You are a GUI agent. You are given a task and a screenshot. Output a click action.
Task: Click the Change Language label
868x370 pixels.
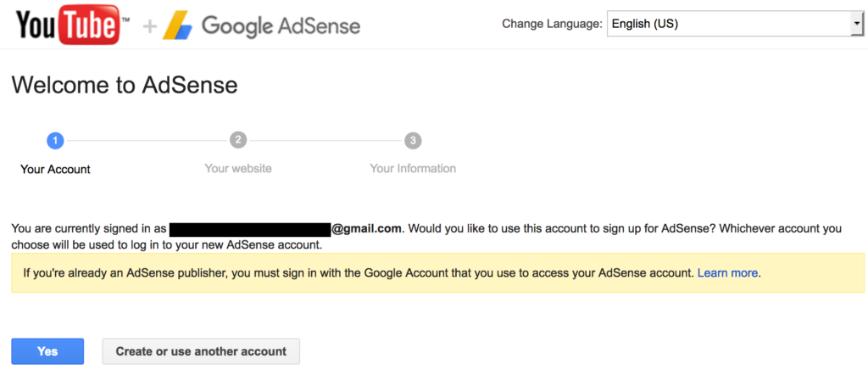552,25
